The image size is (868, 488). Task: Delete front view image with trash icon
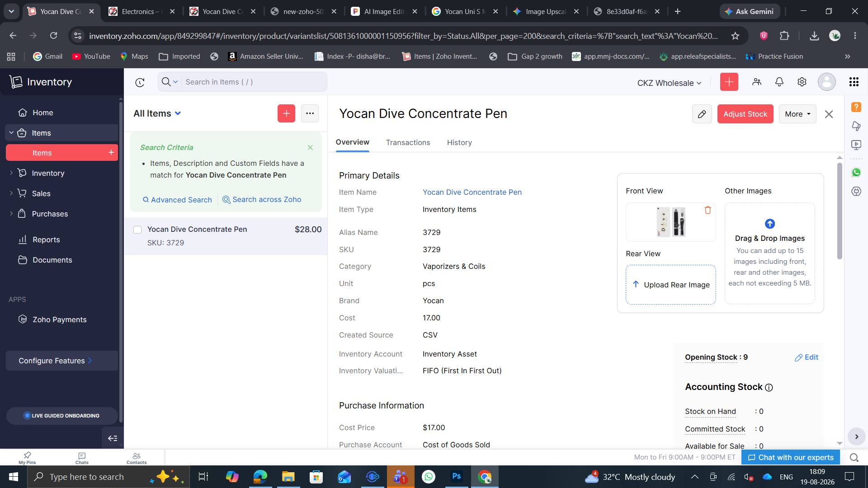coord(708,210)
